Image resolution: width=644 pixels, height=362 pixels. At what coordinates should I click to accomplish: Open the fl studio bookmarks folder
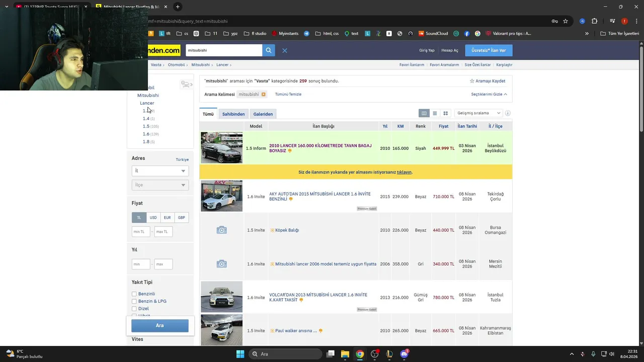coord(255,34)
